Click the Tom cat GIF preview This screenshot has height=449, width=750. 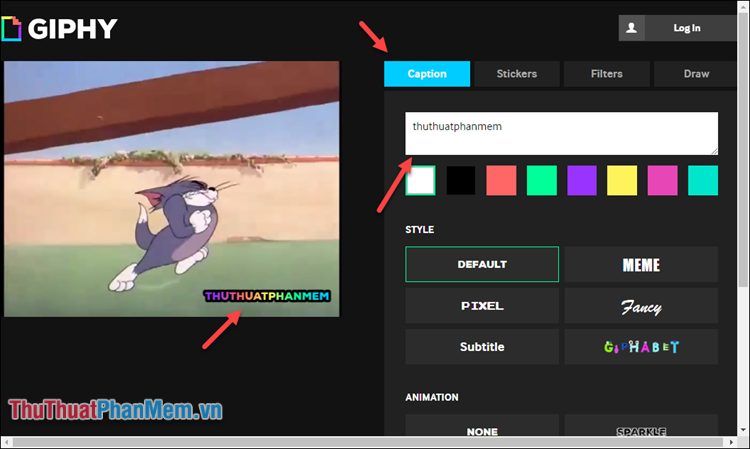(x=172, y=188)
